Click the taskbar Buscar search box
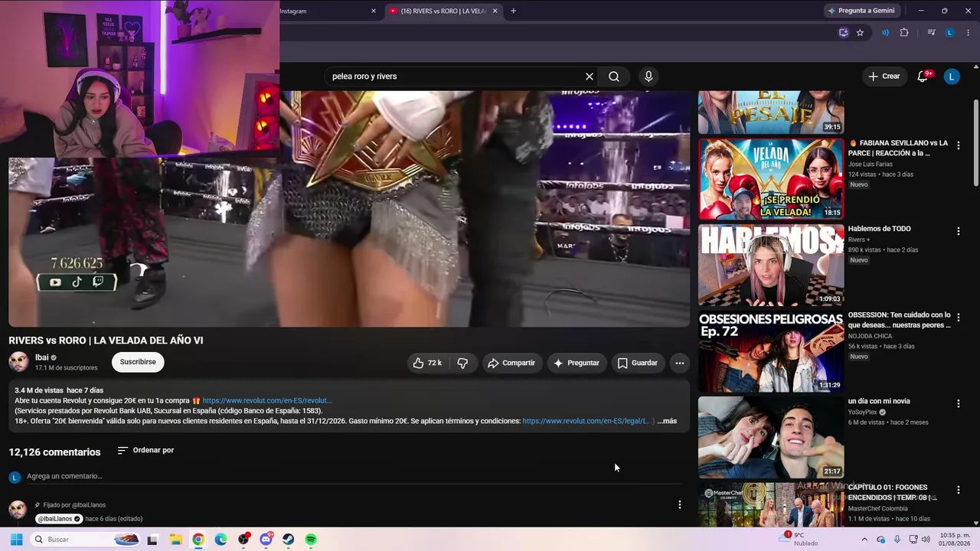The image size is (980, 551). (86, 540)
